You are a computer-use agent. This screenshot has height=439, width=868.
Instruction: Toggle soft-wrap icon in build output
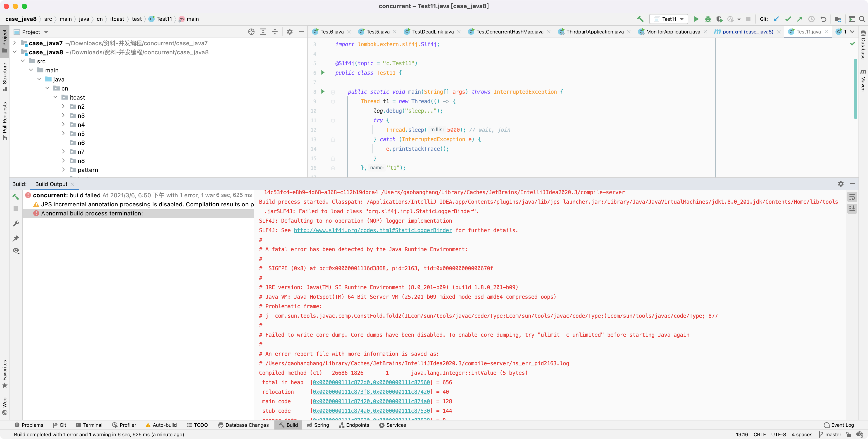(852, 197)
